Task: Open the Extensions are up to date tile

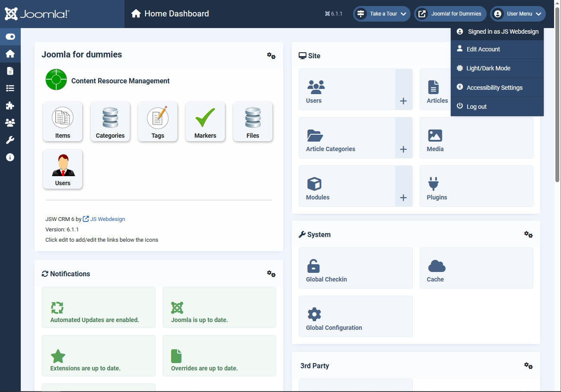Action: 99,356
